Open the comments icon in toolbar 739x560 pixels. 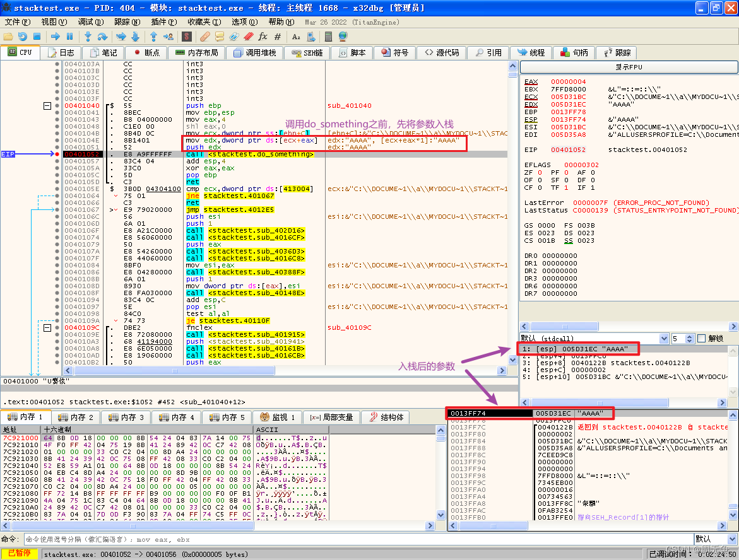click(x=219, y=37)
